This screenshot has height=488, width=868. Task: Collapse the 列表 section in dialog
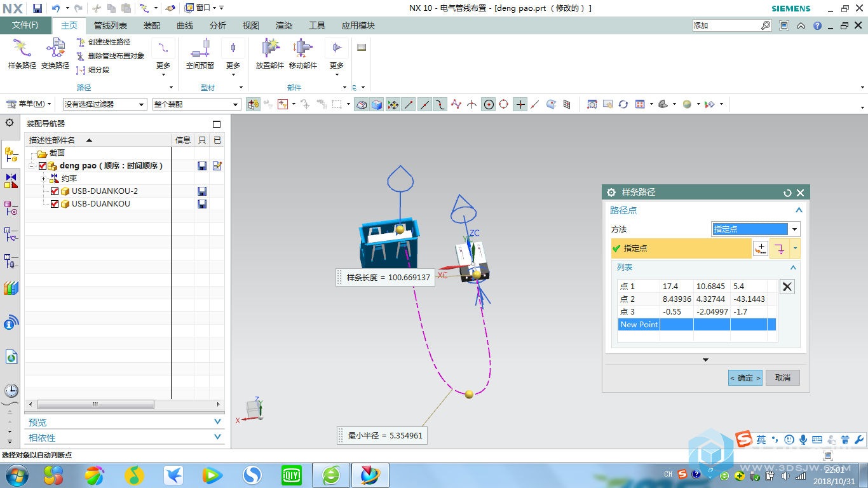(x=793, y=268)
